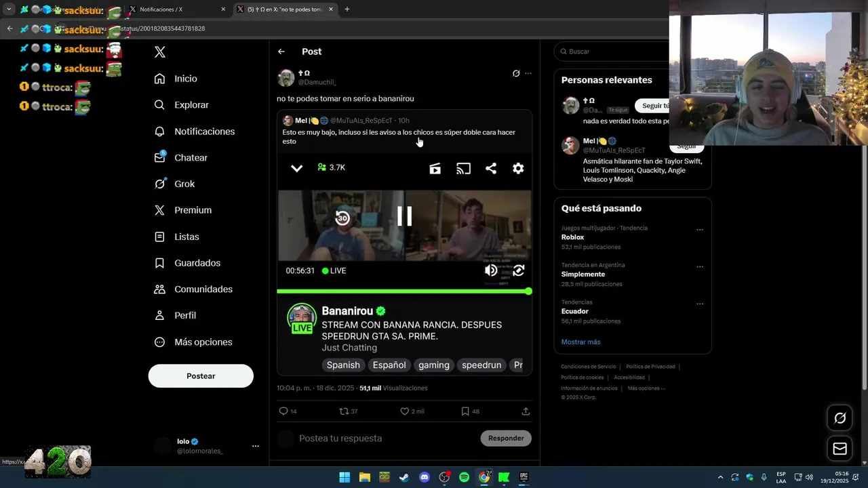868x488 pixels.
Task: Jump to LIVE indicator in player
Action: (334, 270)
